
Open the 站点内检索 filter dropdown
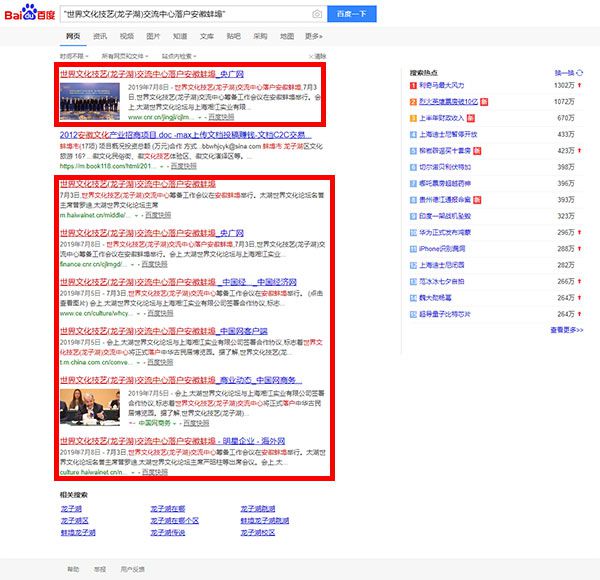[x=179, y=56]
